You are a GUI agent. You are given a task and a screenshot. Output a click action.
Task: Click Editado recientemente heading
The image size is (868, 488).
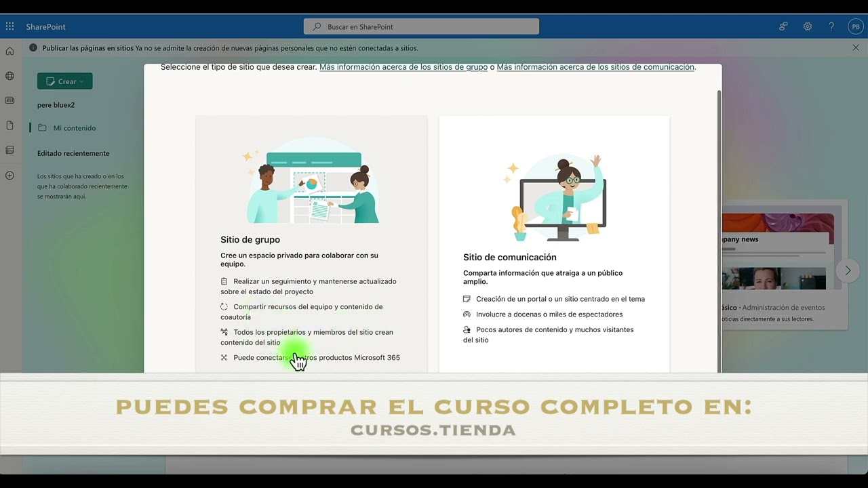[x=73, y=153]
